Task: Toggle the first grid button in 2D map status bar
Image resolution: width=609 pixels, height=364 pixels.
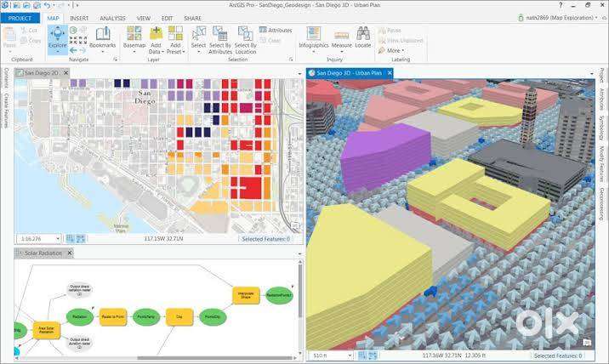Action: coord(71,238)
